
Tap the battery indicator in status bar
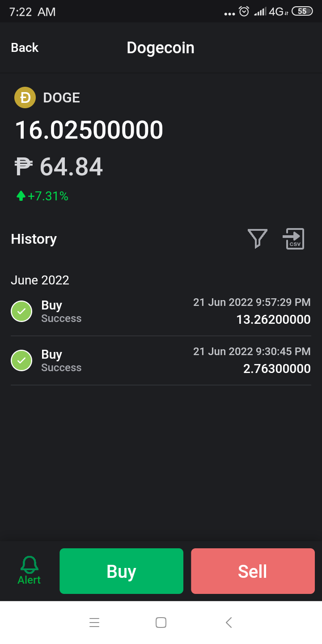point(302,11)
